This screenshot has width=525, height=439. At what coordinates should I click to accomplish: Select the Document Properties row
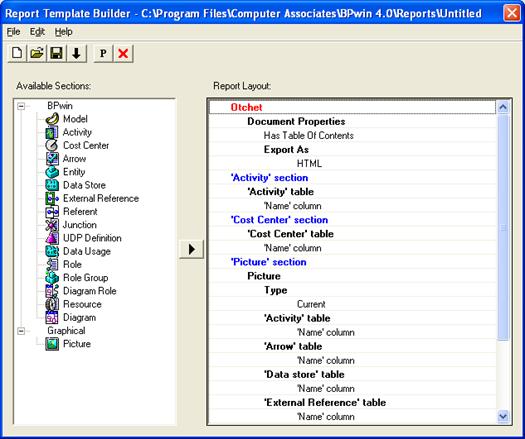pyautogui.click(x=352, y=122)
